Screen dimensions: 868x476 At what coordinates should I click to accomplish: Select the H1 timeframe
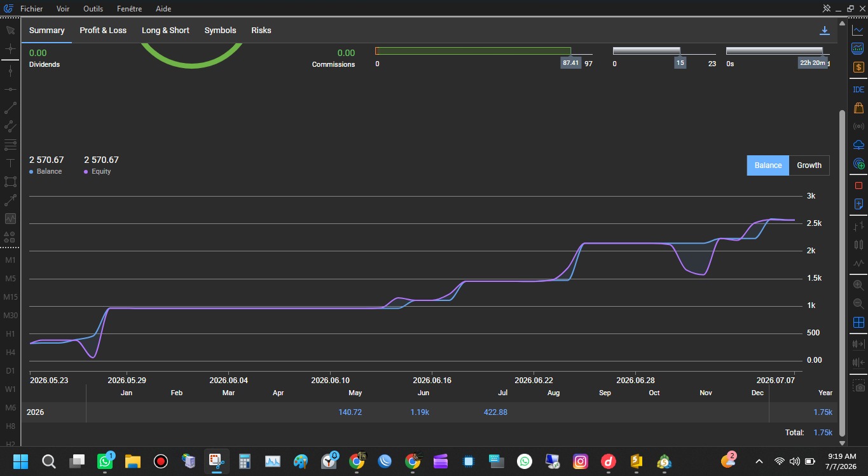[10, 334]
